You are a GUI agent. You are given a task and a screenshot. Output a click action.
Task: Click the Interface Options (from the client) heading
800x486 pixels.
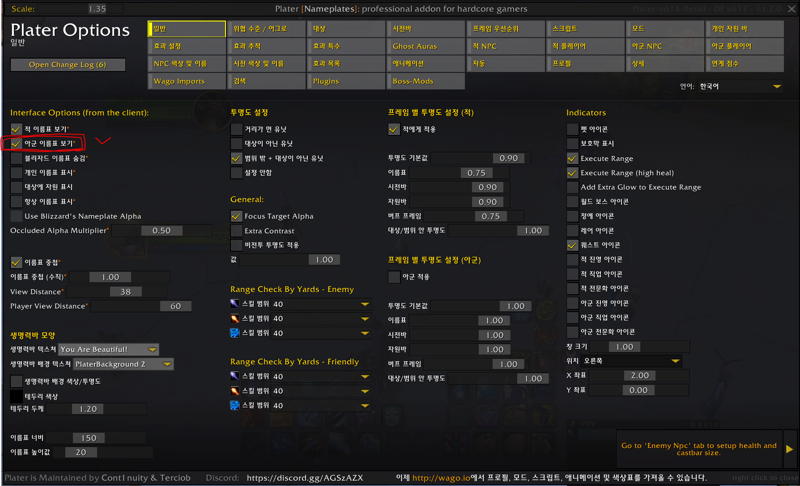(x=80, y=113)
